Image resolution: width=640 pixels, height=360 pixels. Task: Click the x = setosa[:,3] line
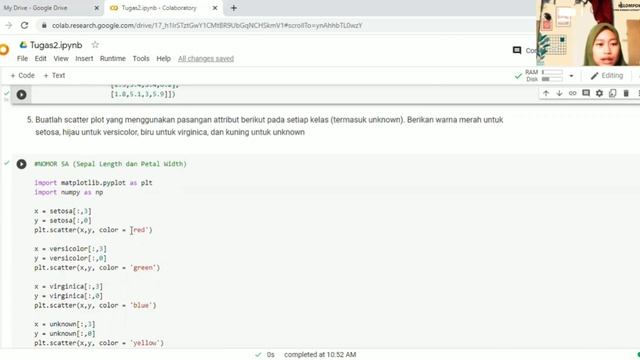click(x=63, y=211)
